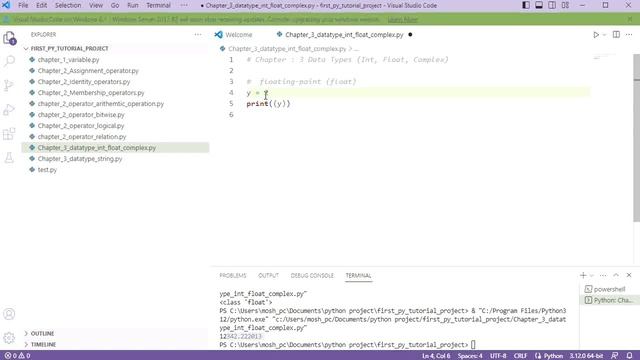Screen dimensions: 640x360
Task: Open the Edit menu
Action: point(41,5)
